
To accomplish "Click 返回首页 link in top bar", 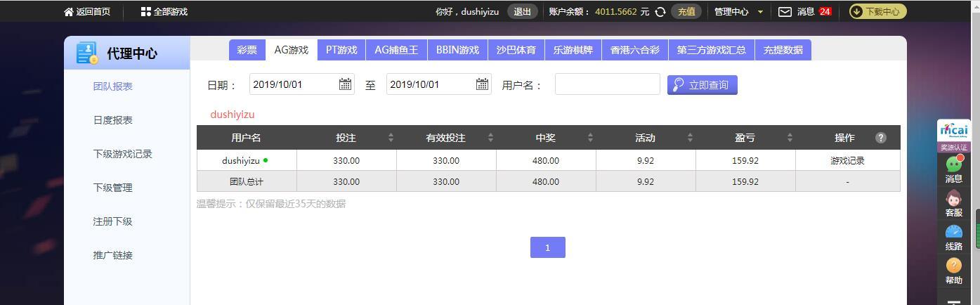I will 93,12.
